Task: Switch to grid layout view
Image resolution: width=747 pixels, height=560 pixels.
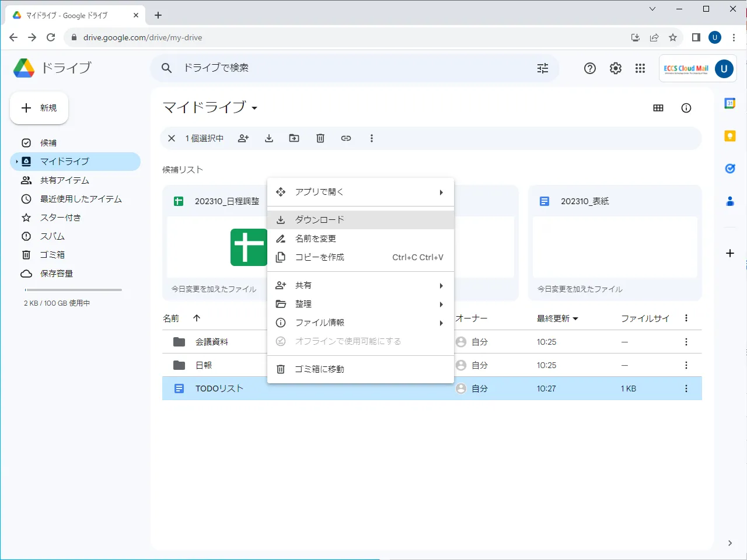Action: [658, 108]
